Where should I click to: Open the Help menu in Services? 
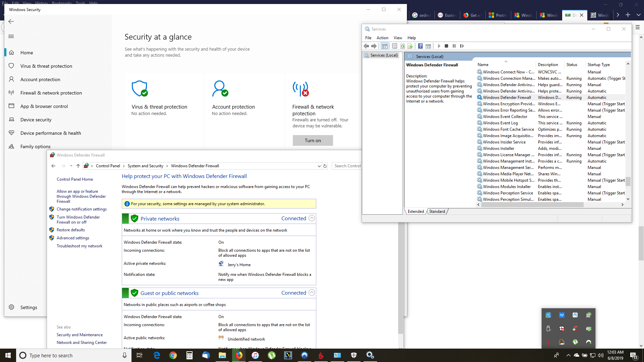[412, 38]
